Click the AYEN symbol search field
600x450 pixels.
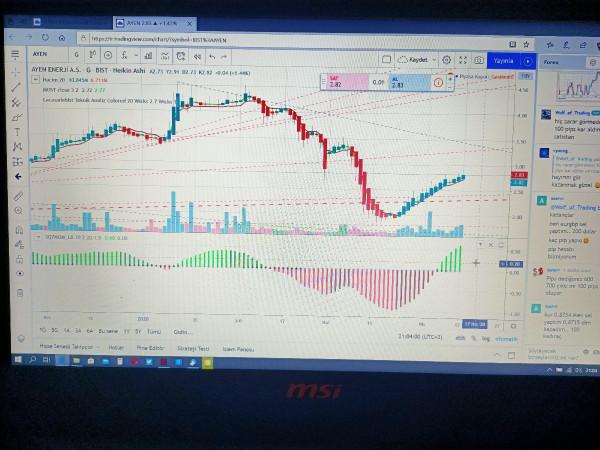(x=48, y=54)
